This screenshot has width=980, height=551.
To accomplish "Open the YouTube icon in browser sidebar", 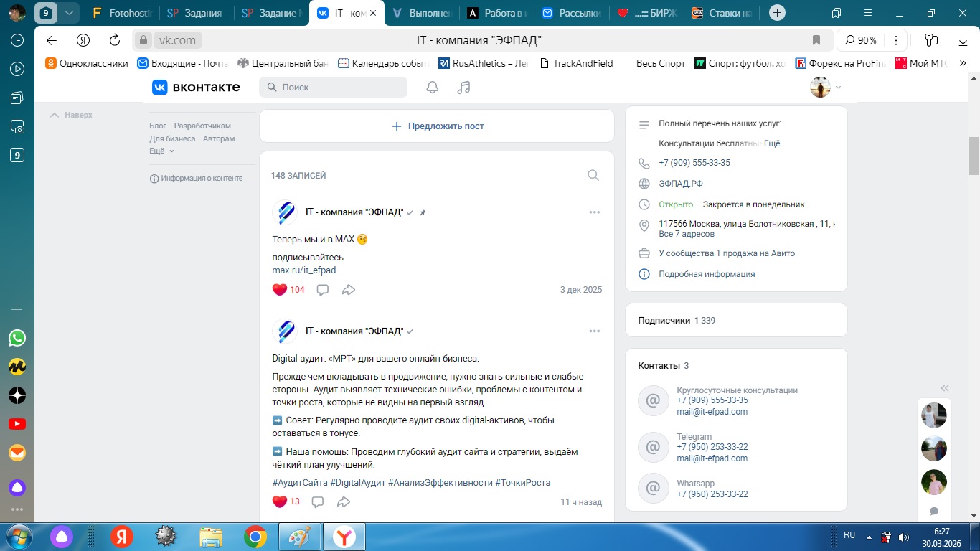I will tap(17, 424).
